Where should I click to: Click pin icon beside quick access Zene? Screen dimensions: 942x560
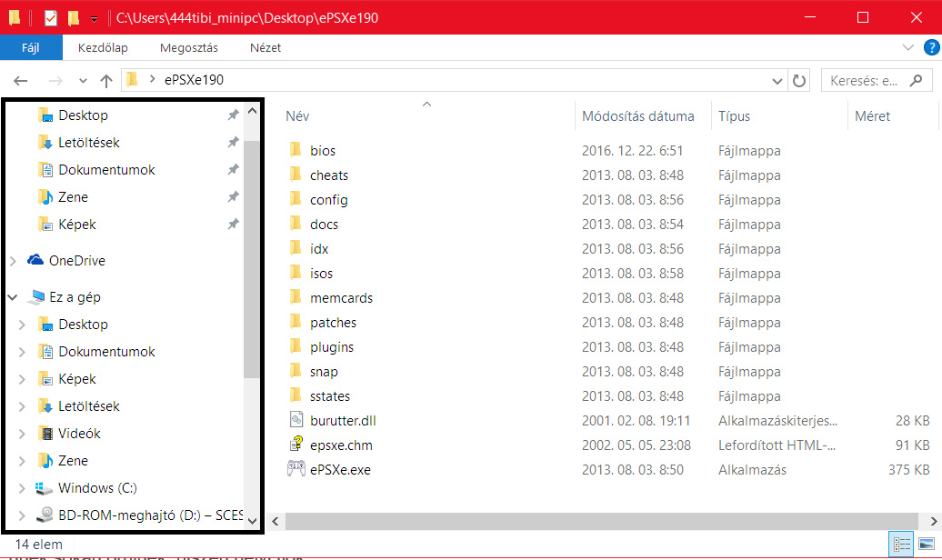(x=233, y=196)
